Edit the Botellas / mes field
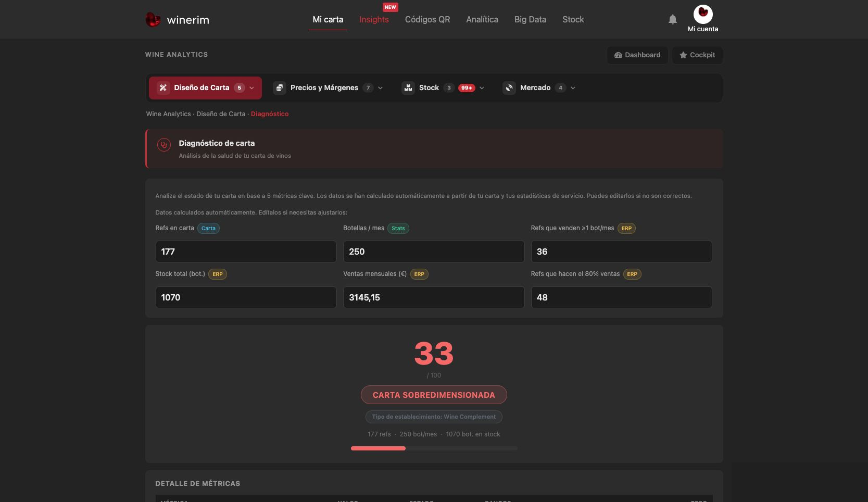 point(434,252)
